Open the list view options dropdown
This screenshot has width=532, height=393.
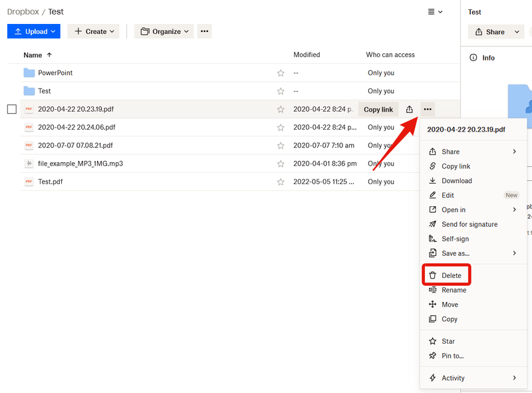point(435,12)
